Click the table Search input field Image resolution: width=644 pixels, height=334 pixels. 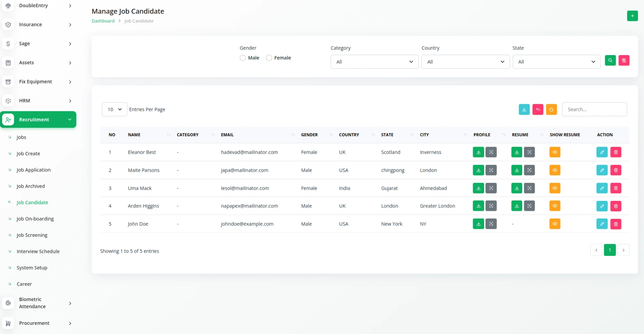(594, 109)
